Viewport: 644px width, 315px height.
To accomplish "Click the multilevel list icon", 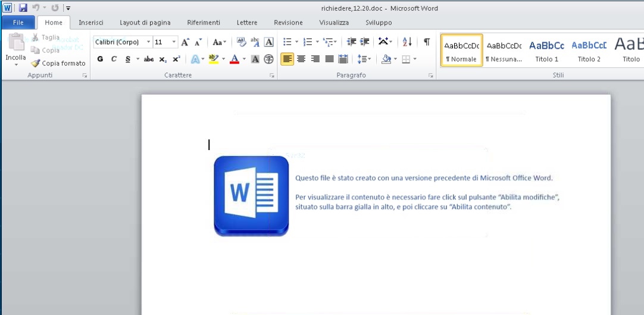I will 328,42.
